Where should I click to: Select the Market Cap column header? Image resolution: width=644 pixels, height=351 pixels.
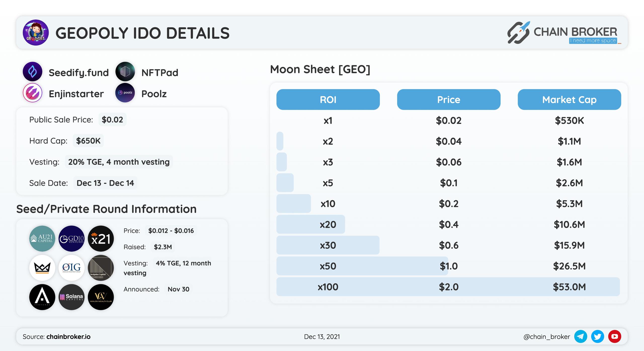click(x=569, y=100)
